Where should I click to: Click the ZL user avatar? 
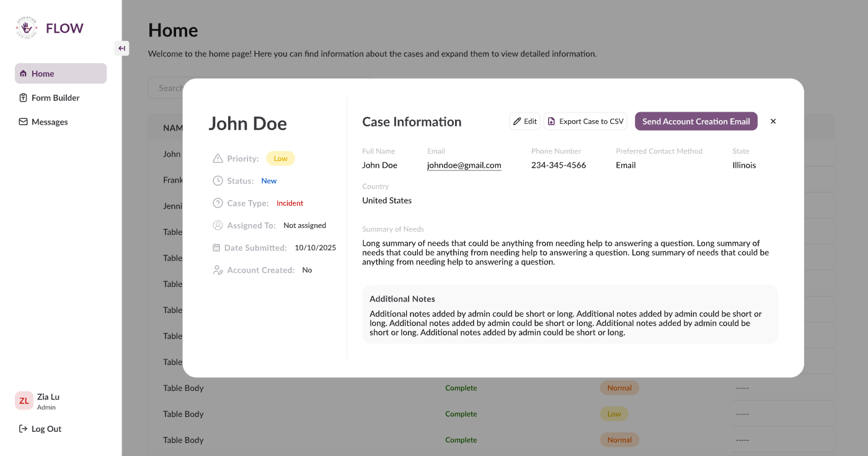click(x=24, y=401)
